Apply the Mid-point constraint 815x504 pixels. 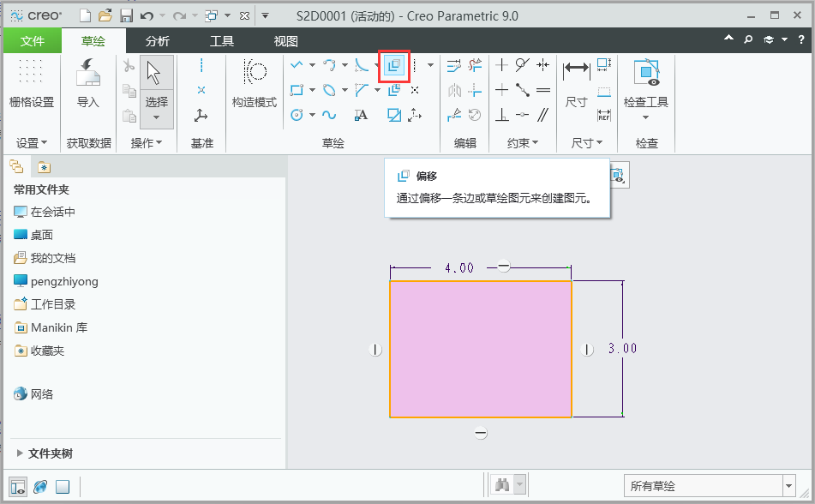(523, 90)
